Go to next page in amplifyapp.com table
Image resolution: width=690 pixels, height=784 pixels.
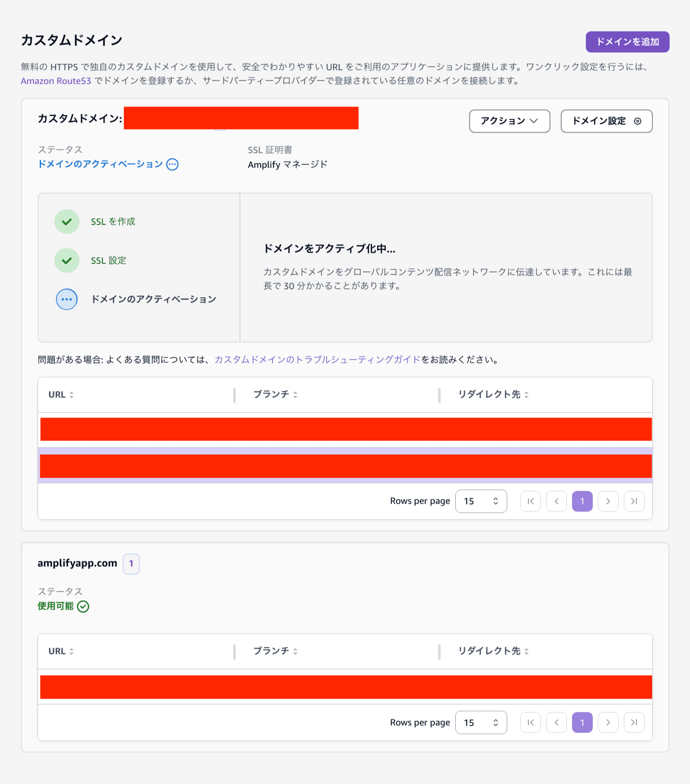[x=608, y=723]
